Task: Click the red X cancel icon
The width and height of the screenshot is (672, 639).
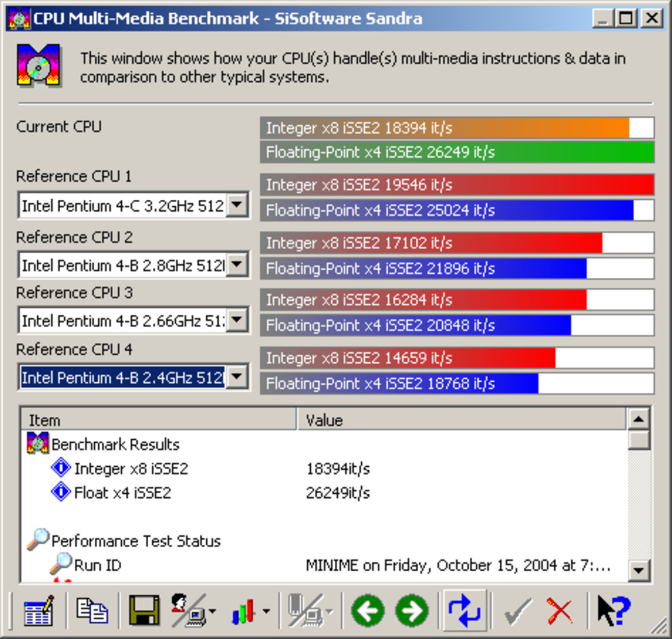Action: tap(559, 610)
